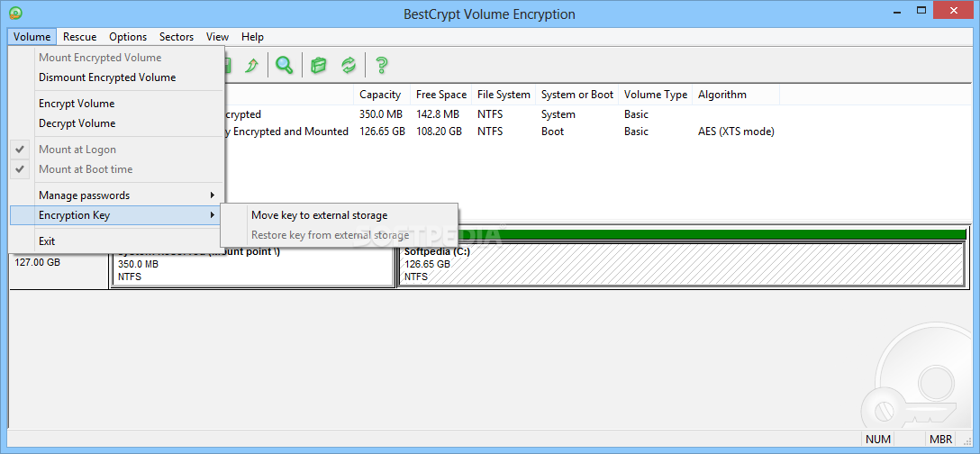
Task: Sort by Free Space column header
Action: 440,95
